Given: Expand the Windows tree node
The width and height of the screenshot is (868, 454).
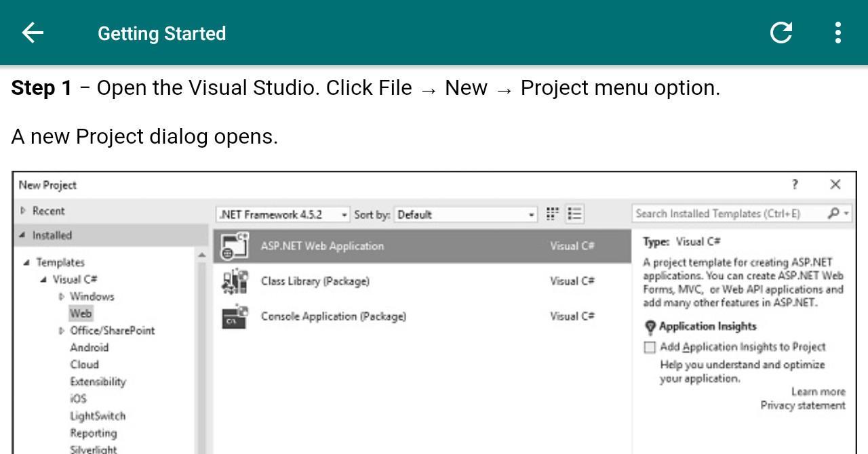Looking at the screenshot, I should [62, 296].
